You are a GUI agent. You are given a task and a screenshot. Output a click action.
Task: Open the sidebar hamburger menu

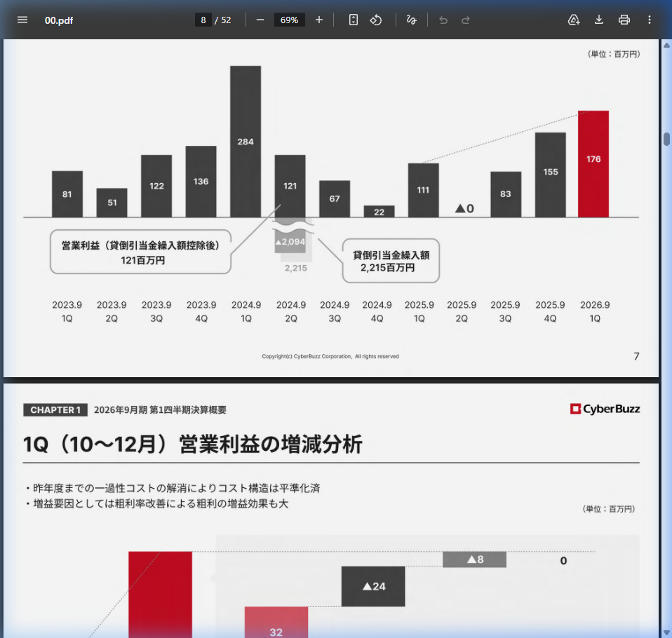tap(22, 20)
